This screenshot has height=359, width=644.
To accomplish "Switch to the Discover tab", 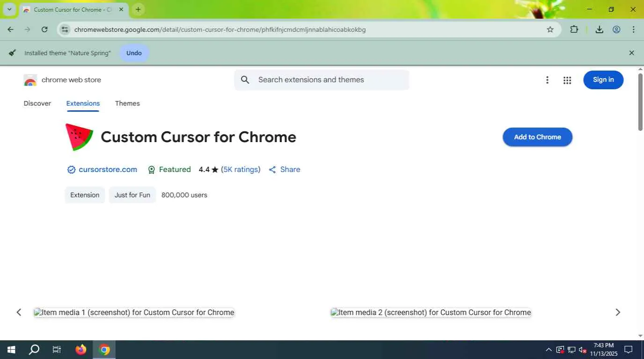I will (x=37, y=103).
